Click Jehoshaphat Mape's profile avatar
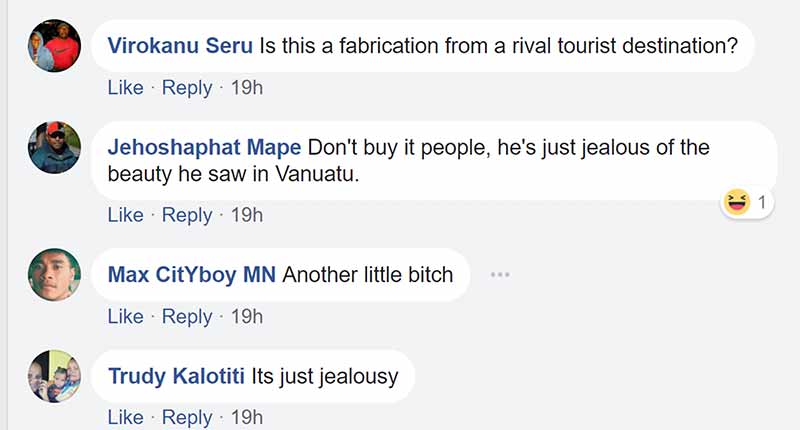Screen dimensions: 800x430 coord(55,148)
